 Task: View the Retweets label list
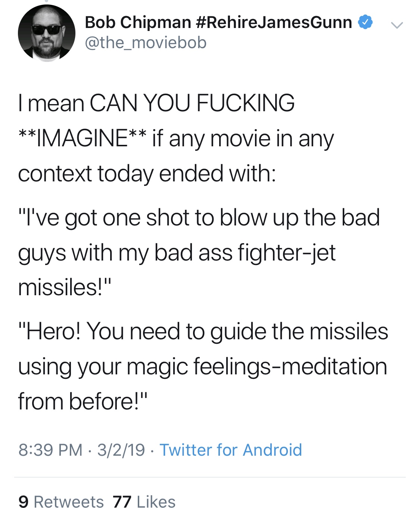(x=69, y=501)
